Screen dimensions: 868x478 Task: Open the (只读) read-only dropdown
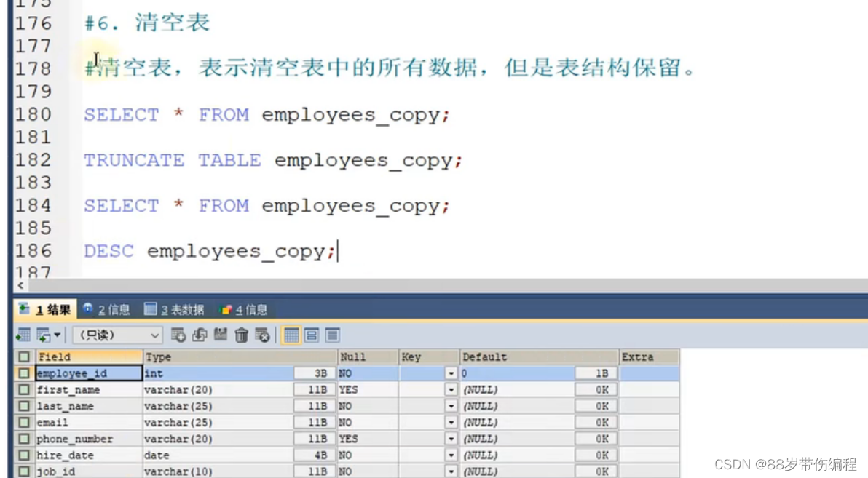coord(117,335)
